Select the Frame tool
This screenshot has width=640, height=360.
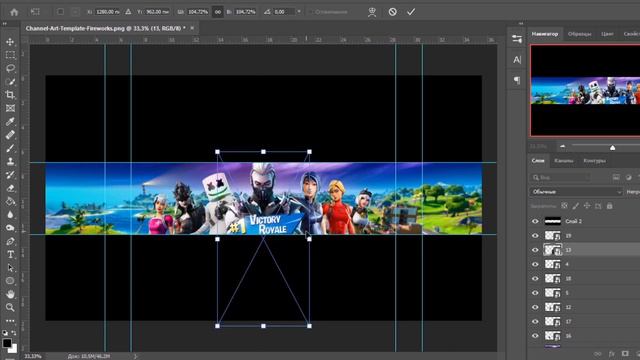(10, 108)
